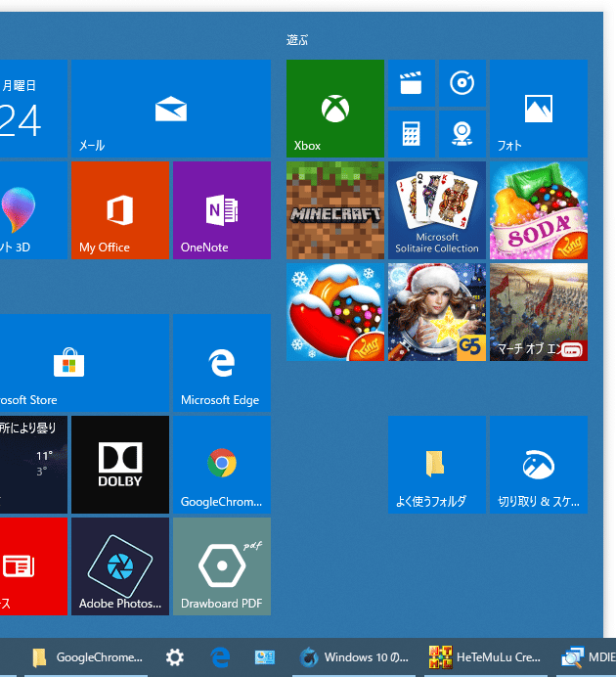Open the Mail tile
616x677 pixels.
click(171, 109)
